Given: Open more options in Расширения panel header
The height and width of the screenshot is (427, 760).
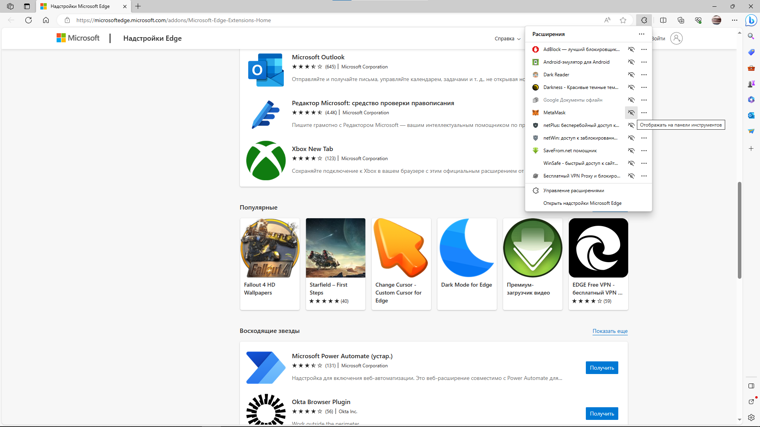Looking at the screenshot, I should tap(641, 34).
